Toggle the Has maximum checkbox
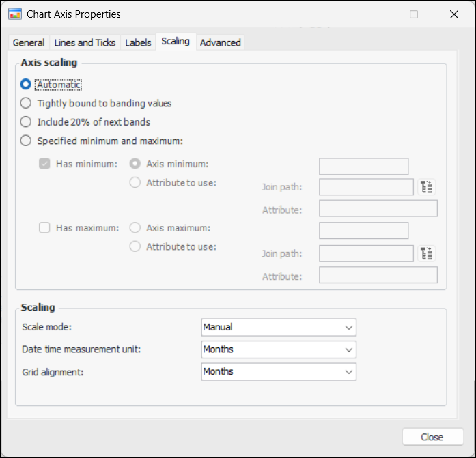 44,228
